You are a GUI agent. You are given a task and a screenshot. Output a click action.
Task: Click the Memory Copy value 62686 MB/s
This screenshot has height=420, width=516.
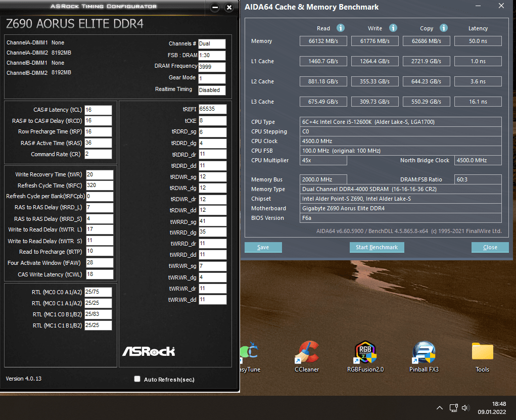tap(427, 41)
